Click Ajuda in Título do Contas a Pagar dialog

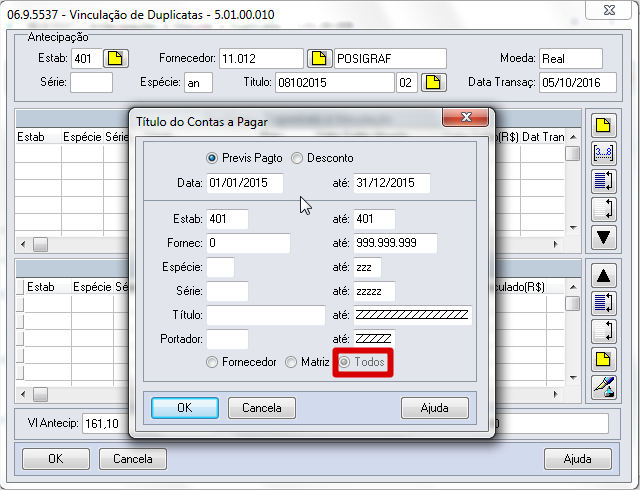[435, 408]
